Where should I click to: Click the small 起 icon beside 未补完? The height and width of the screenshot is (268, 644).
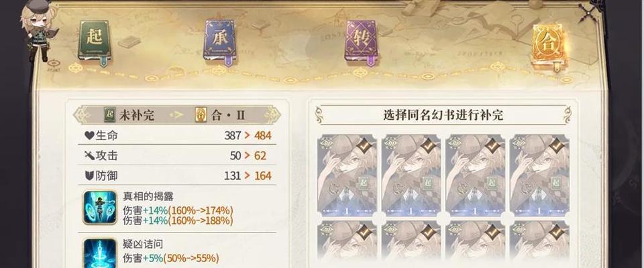click(x=109, y=115)
